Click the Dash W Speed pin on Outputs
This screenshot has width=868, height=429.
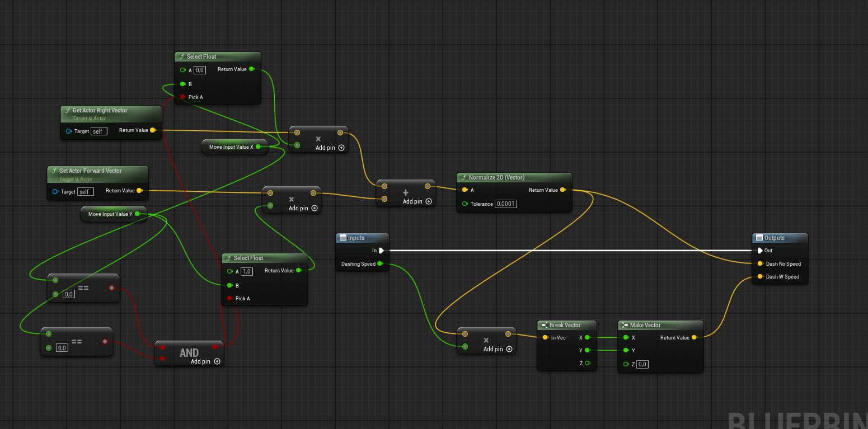pos(760,277)
